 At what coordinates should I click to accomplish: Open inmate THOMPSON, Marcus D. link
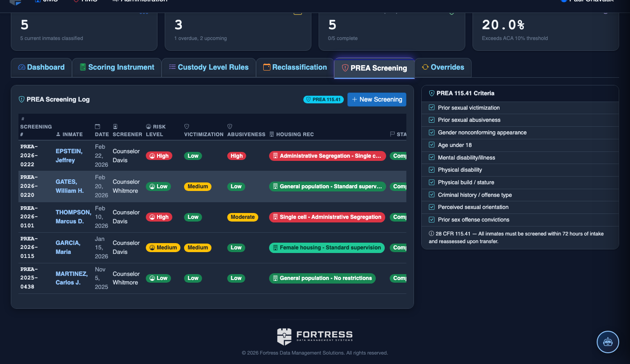point(73,217)
